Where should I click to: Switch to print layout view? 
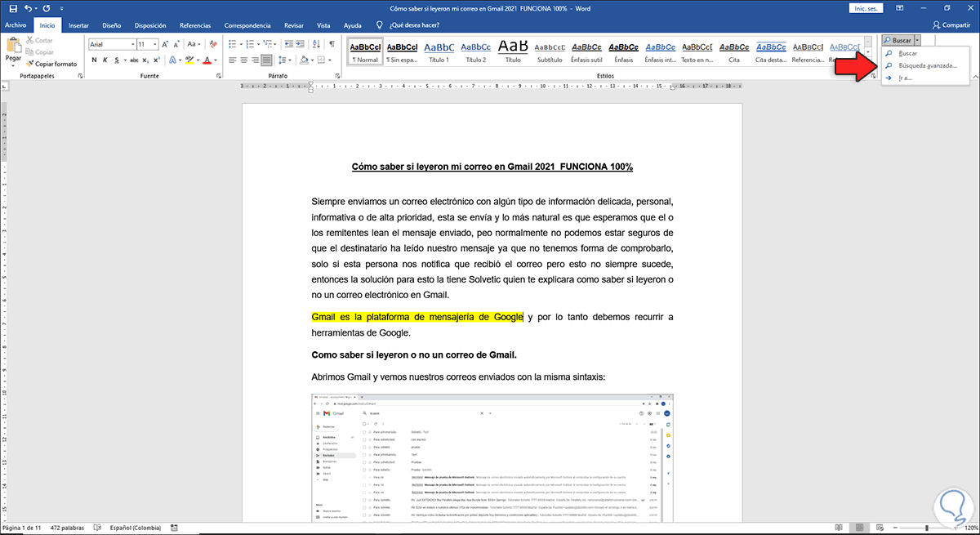[859, 527]
